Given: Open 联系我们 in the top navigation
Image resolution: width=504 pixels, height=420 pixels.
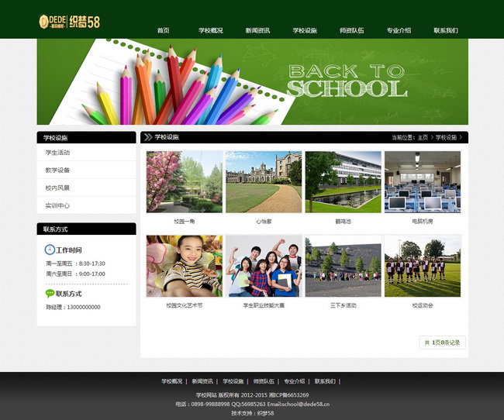Looking at the screenshot, I should coord(446,30).
